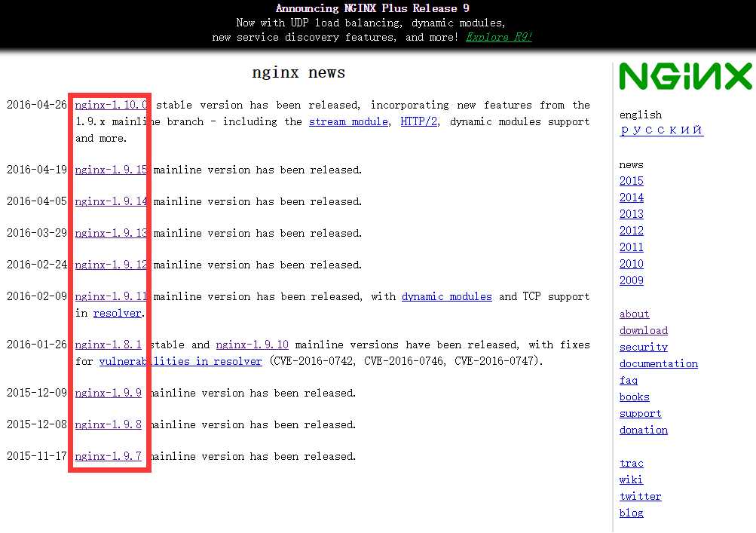Image resolution: width=756 pixels, height=533 pixels.
Task: Open the 2012 news archive
Action: point(632,231)
